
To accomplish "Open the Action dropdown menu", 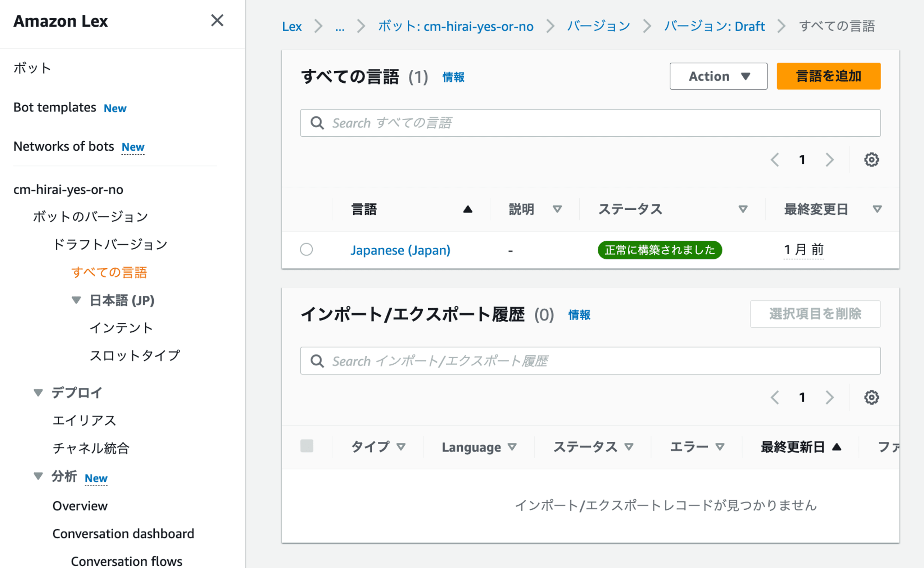I will (718, 76).
